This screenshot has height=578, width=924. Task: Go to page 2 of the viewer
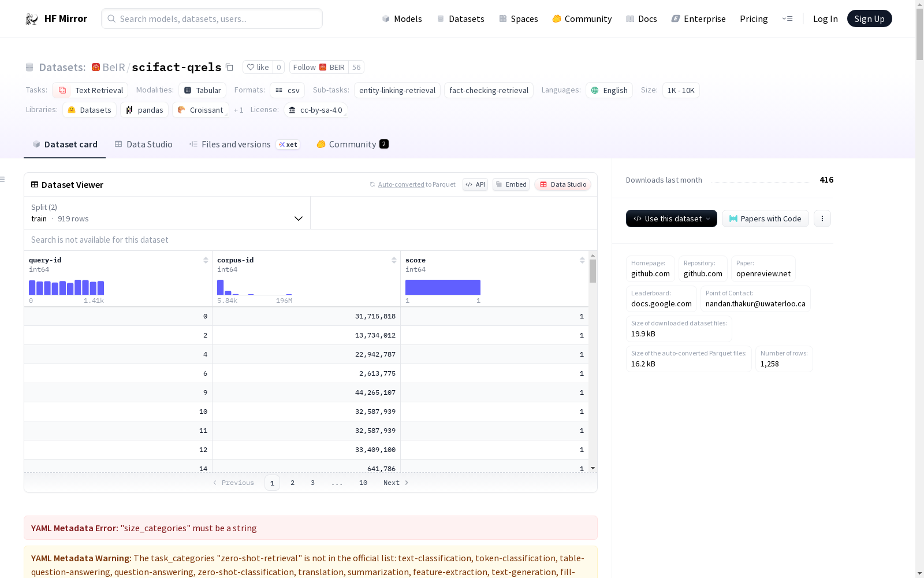pos(292,483)
